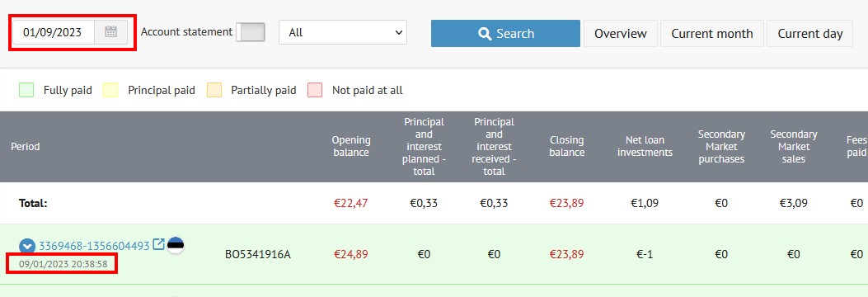Screen dimensions: 868x297
Task: Click the Estonian flag icon
Action: (176, 245)
